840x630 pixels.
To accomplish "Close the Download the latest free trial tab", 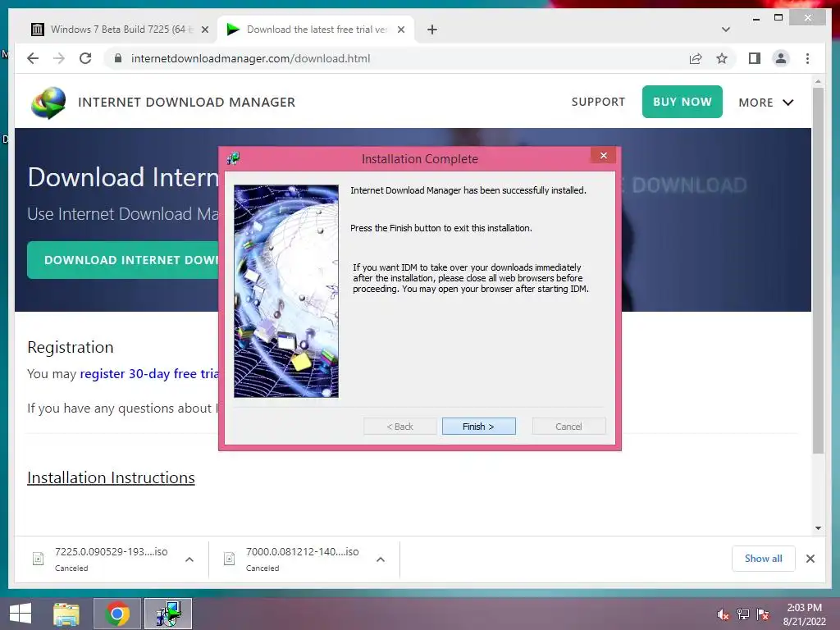I will tap(400, 30).
